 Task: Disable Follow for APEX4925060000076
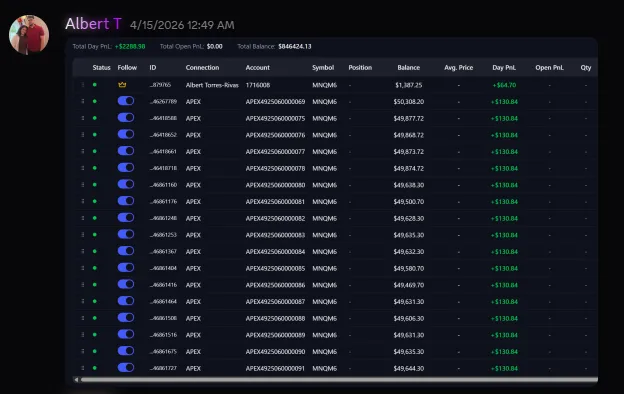126,135
